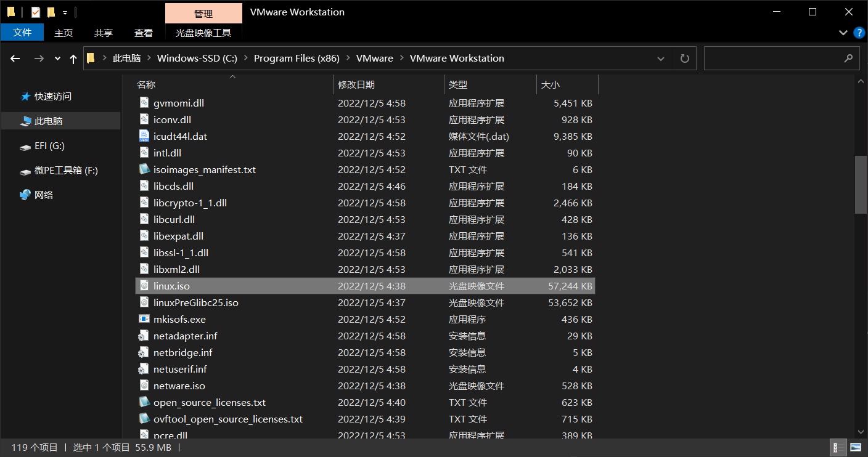Image resolution: width=868 pixels, height=457 pixels.
Task: Switch to large icons view layout
Action: tap(856, 448)
